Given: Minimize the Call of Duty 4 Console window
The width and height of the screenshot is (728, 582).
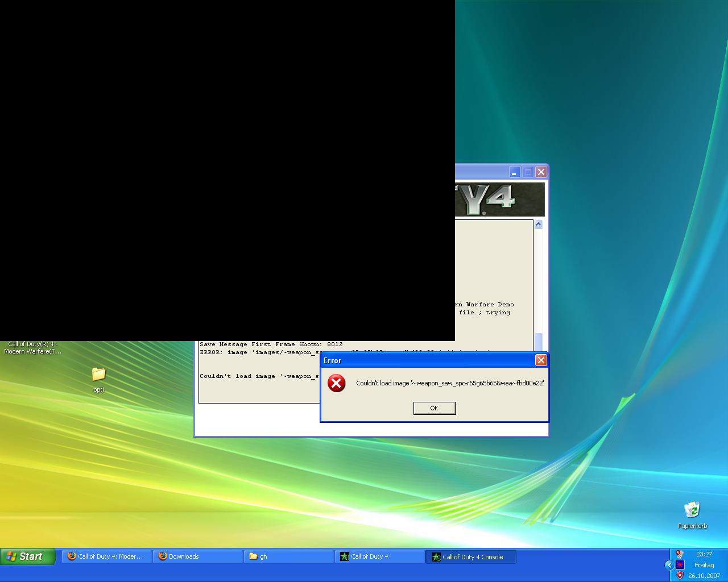Looking at the screenshot, I should tap(514, 172).
